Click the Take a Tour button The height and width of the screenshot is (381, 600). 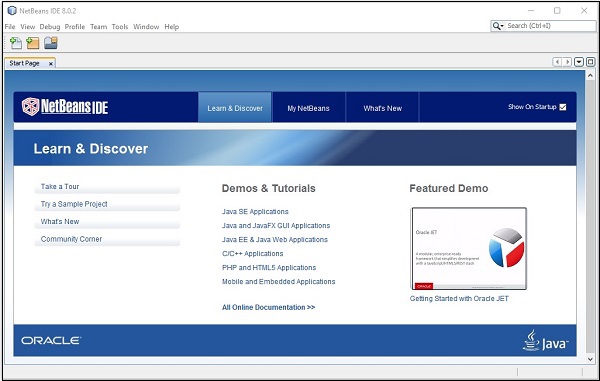click(107, 187)
